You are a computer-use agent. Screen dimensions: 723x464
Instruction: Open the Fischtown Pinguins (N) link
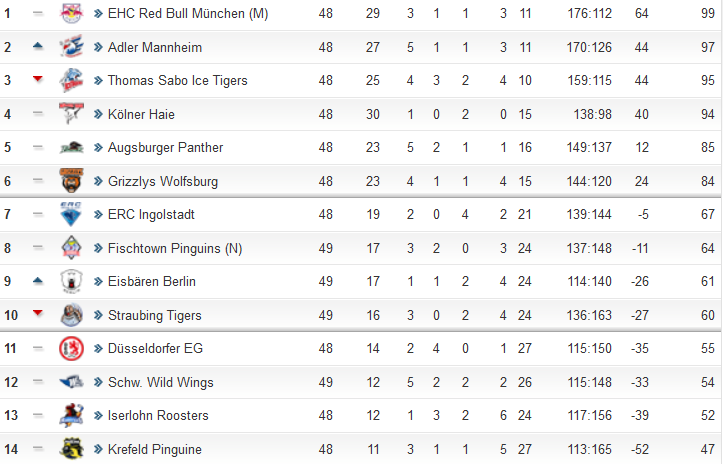click(175, 248)
